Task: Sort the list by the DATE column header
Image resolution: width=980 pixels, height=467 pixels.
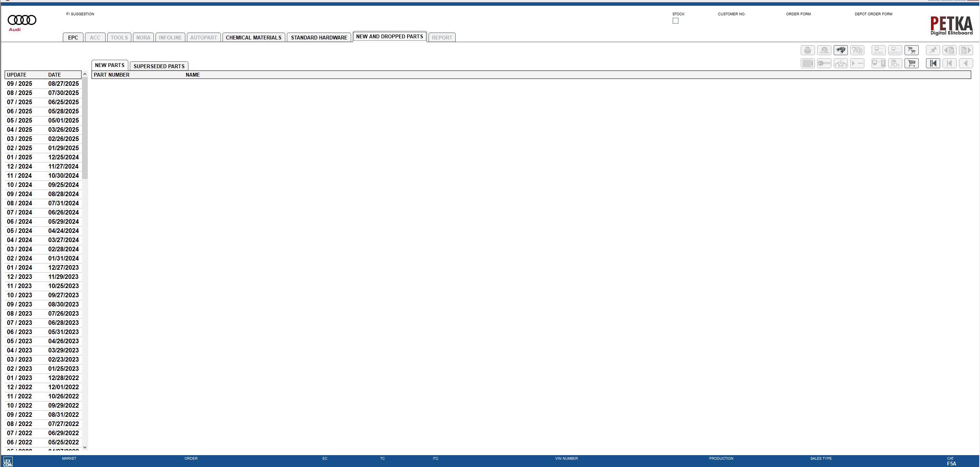Action: click(x=54, y=74)
